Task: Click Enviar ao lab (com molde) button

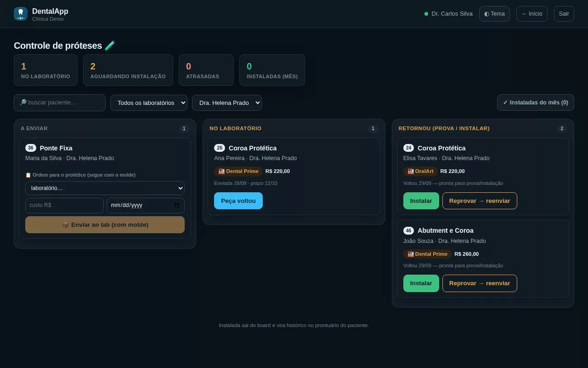Action: coord(105,224)
